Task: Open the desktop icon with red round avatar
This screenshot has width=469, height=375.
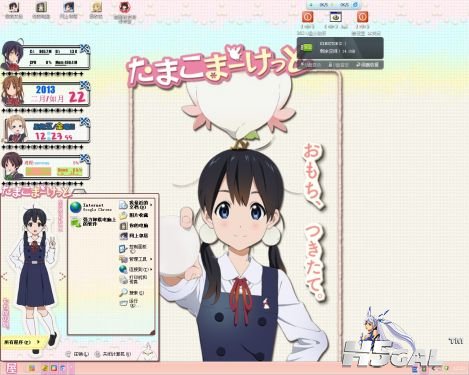Action: tap(125, 12)
